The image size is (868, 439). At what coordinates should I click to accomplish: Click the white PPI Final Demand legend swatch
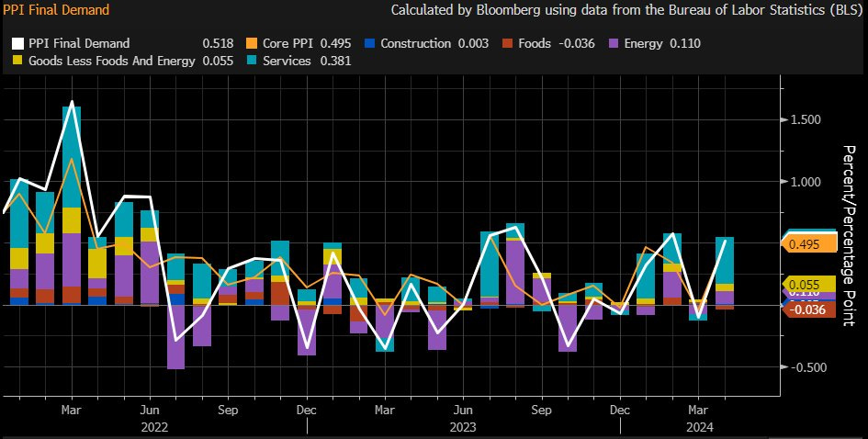point(17,43)
